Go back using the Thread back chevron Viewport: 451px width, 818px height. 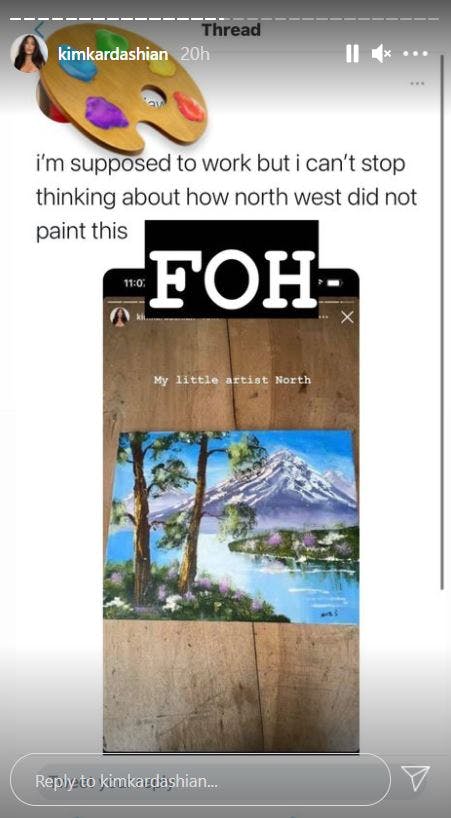[x=39, y=28]
